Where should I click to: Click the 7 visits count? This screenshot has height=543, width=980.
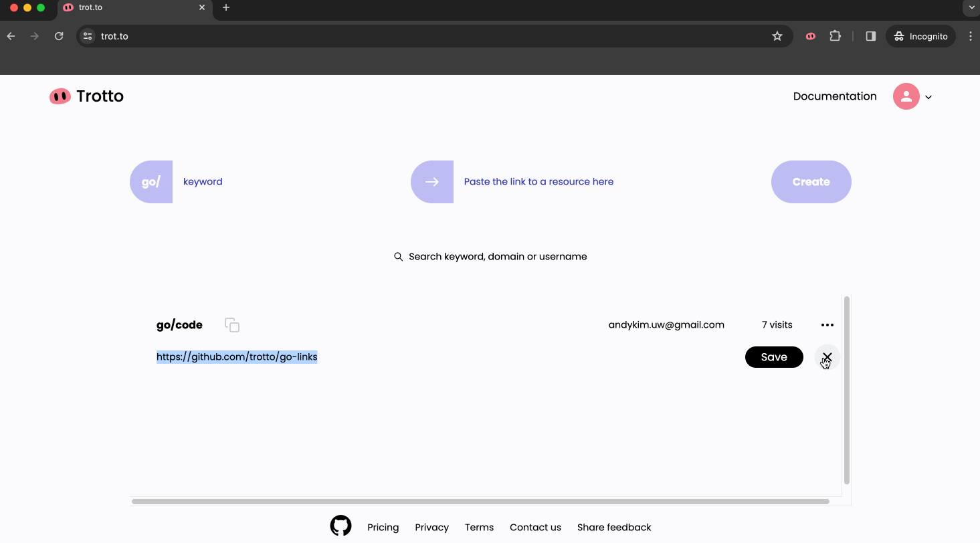tap(777, 325)
